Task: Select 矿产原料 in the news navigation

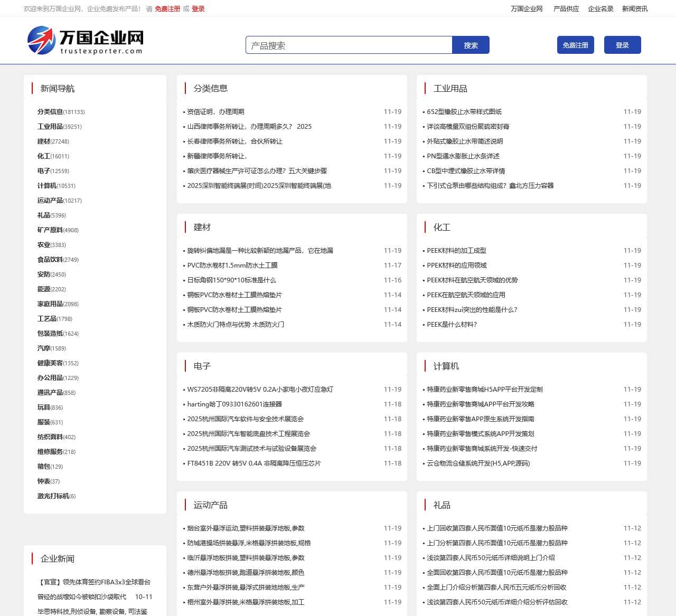Action: 49,230
